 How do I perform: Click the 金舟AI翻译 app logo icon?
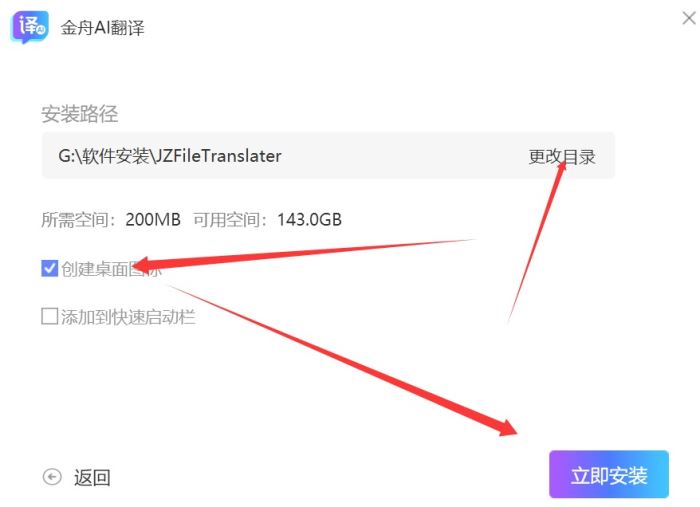click(x=29, y=27)
